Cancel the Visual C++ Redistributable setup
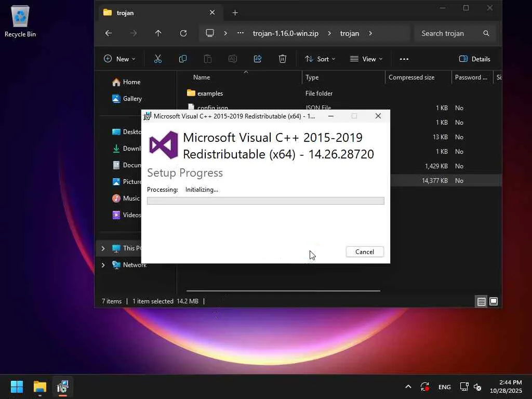Image resolution: width=532 pixels, height=399 pixels. click(x=365, y=252)
